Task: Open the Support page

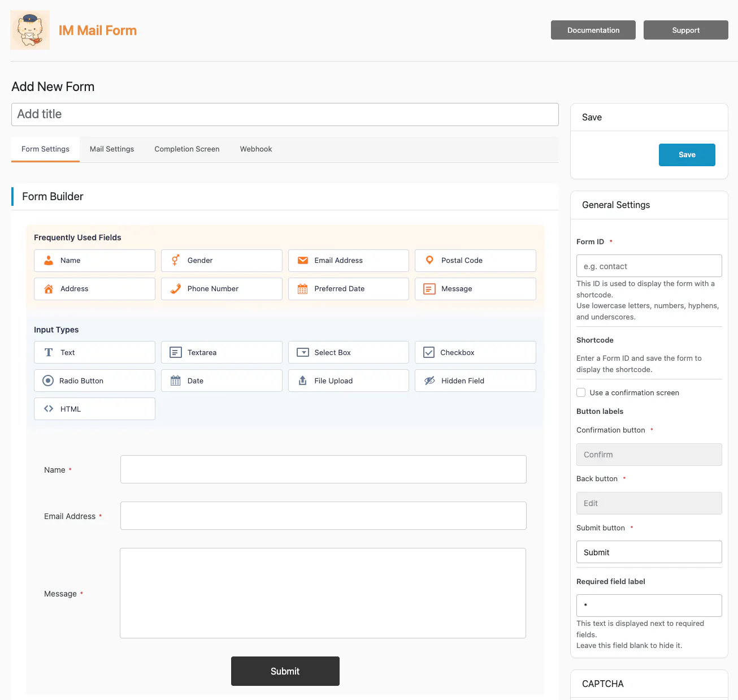Action: [x=686, y=30]
